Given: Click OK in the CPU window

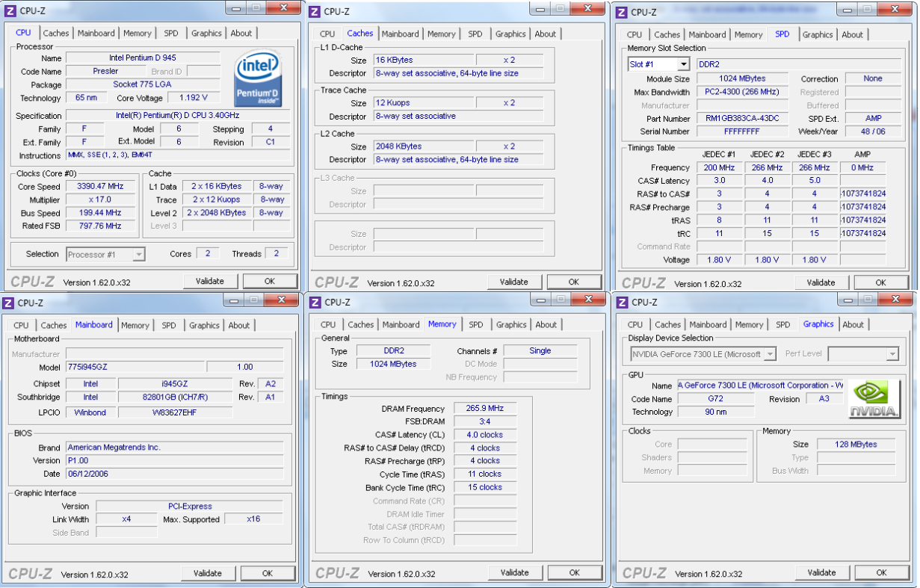Looking at the screenshot, I should pyautogui.click(x=270, y=281).
